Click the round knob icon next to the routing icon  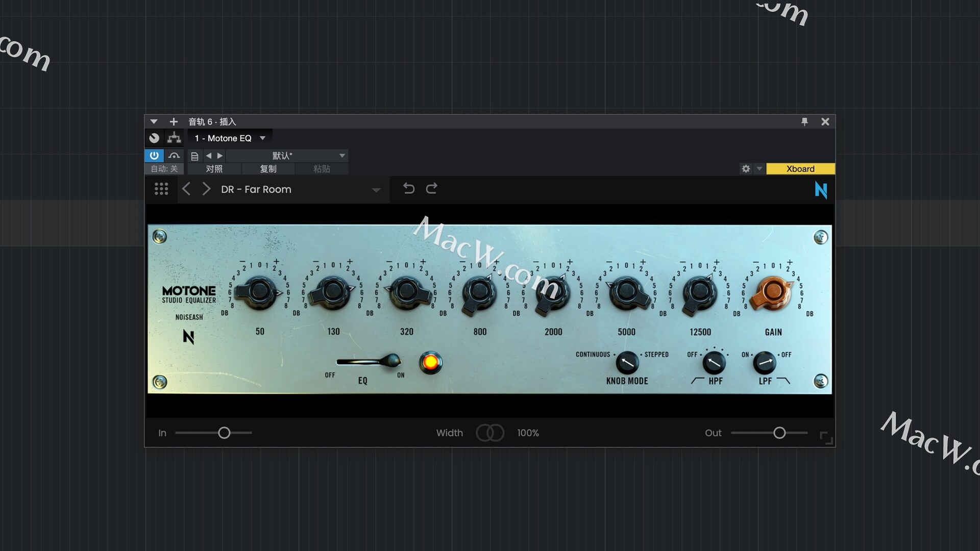coord(154,138)
